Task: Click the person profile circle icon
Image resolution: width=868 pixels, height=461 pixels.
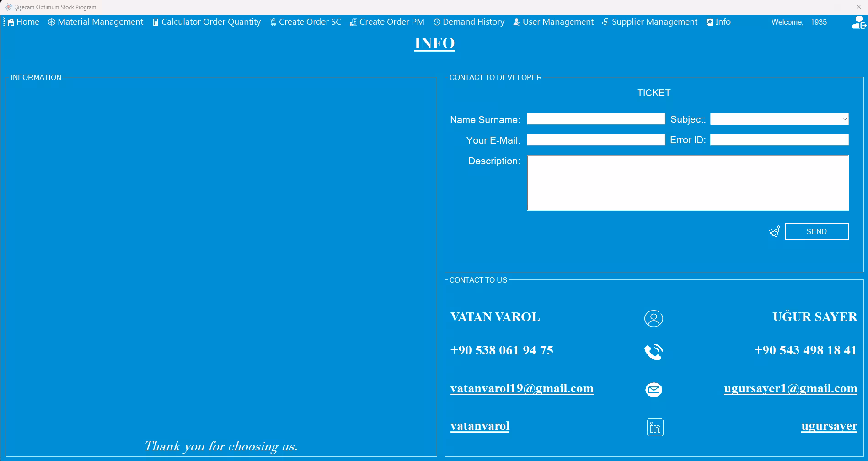Action: coord(654,318)
